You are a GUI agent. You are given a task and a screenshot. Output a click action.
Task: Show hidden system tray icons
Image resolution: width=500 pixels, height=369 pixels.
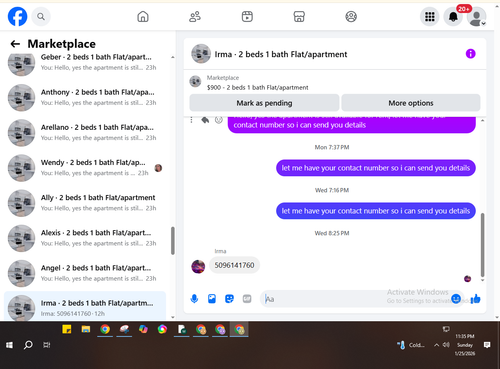tap(436, 345)
